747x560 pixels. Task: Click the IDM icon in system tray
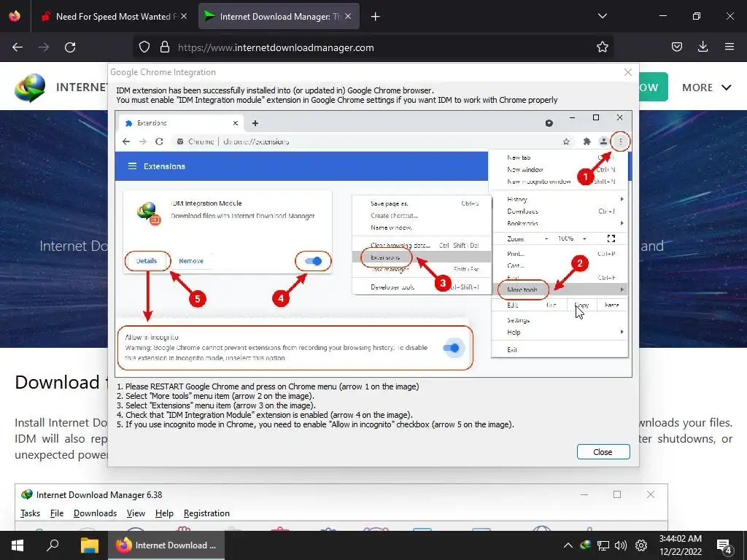[x=586, y=545]
